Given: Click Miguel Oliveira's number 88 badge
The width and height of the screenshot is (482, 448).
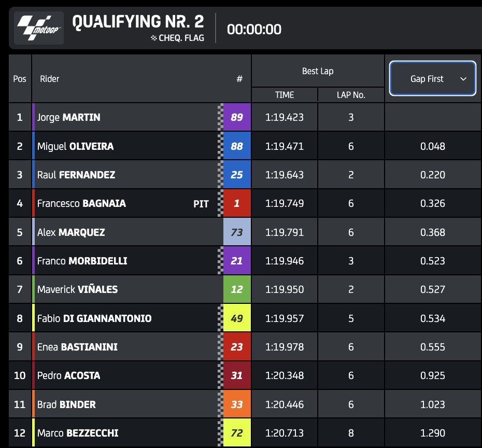Looking at the screenshot, I should coord(236,146).
